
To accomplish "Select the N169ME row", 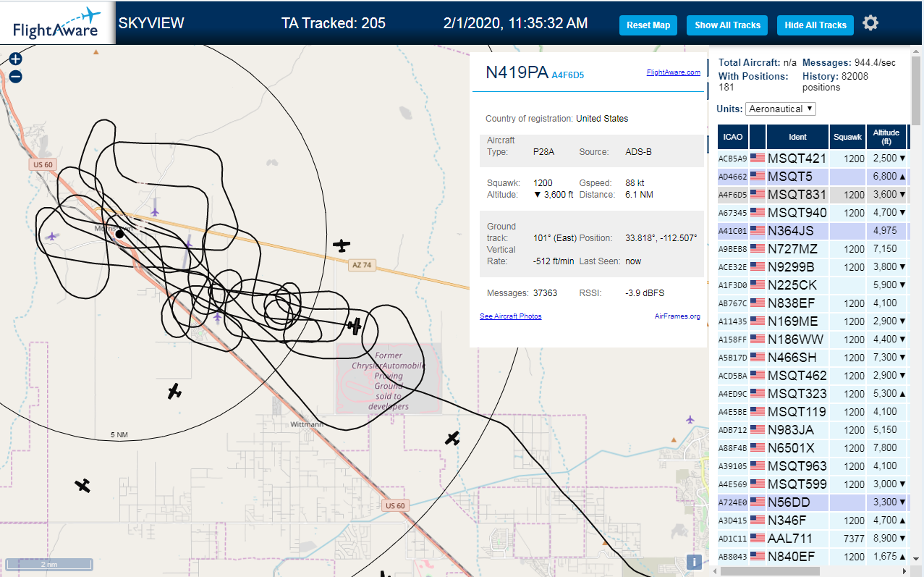I will pos(813,321).
